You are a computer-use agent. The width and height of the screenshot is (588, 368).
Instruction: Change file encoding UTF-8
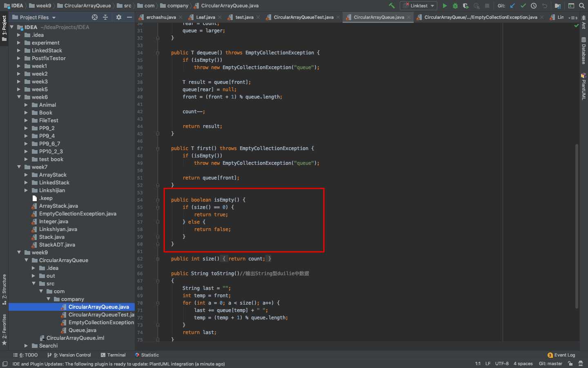pos(502,364)
